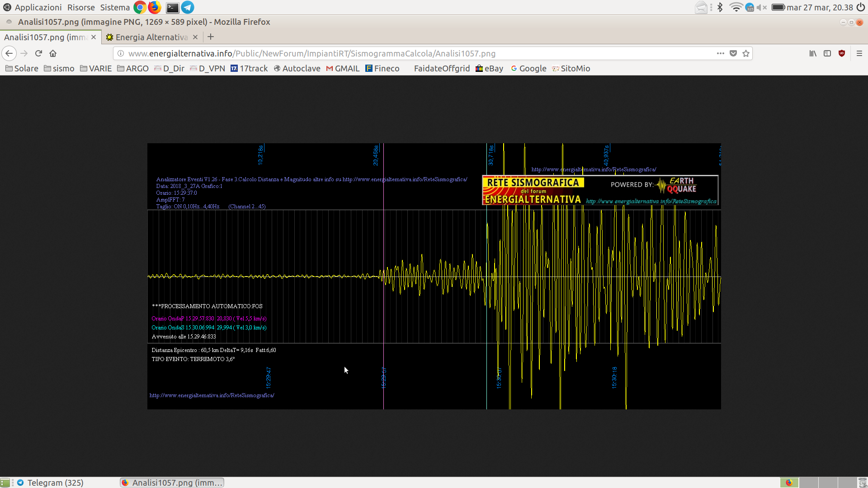This screenshot has height=488, width=868.
Task: Go forward one page
Action: point(24,53)
